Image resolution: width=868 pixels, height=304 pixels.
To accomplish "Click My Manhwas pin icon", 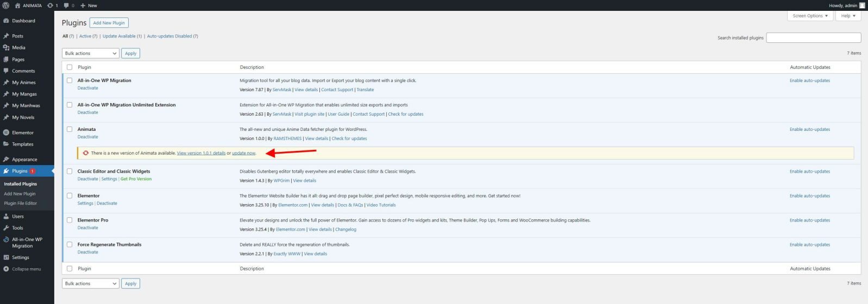I will (6, 106).
